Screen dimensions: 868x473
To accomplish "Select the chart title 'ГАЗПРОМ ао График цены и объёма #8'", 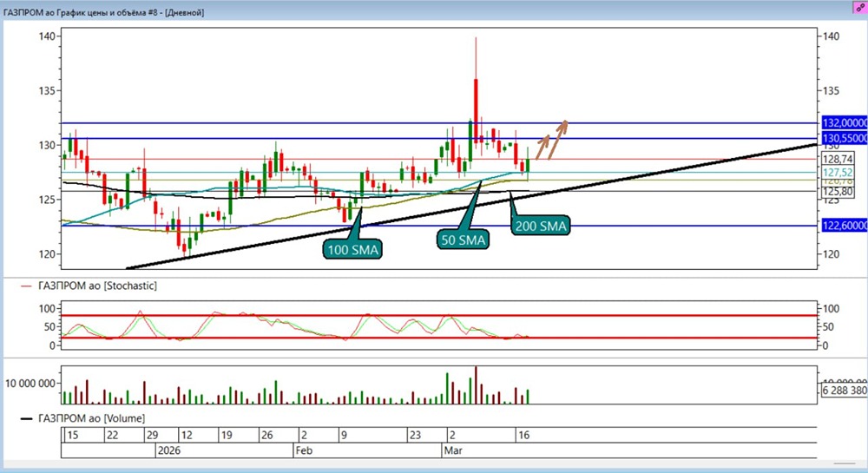I will tap(82, 12).
